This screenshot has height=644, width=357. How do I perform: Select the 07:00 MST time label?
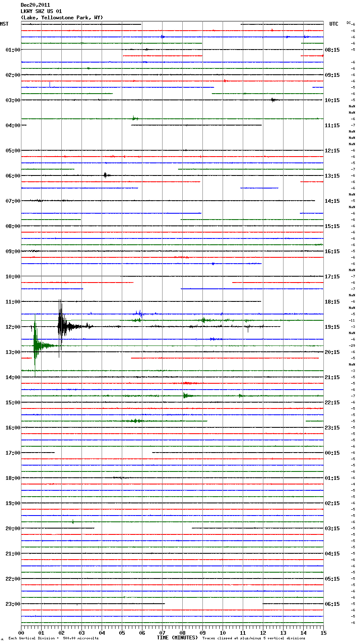tap(13, 201)
